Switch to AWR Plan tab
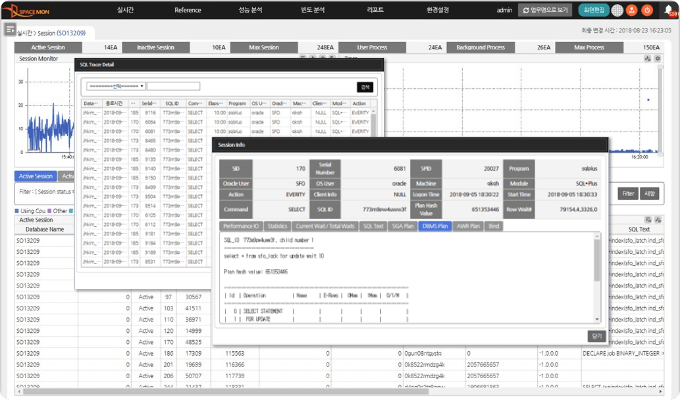 click(468, 226)
